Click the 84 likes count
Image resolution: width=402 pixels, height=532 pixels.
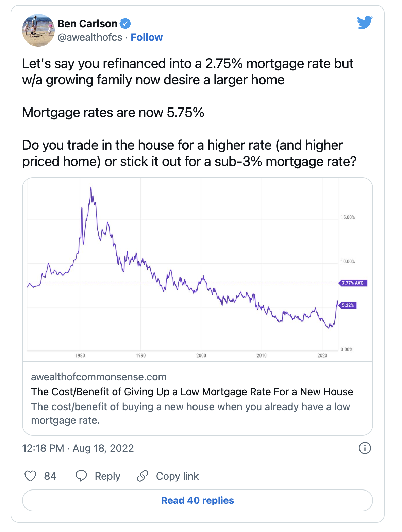tap(50, 476)
